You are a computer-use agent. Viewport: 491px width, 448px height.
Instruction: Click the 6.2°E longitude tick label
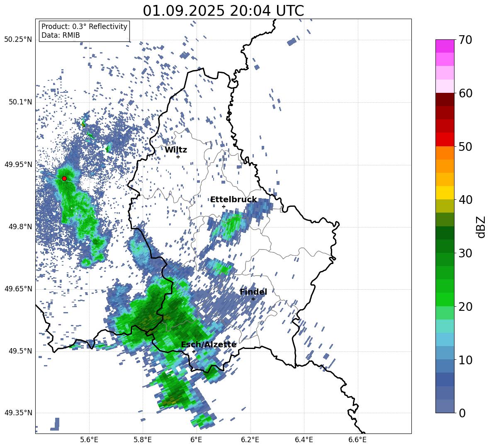(x=250, y=440)
